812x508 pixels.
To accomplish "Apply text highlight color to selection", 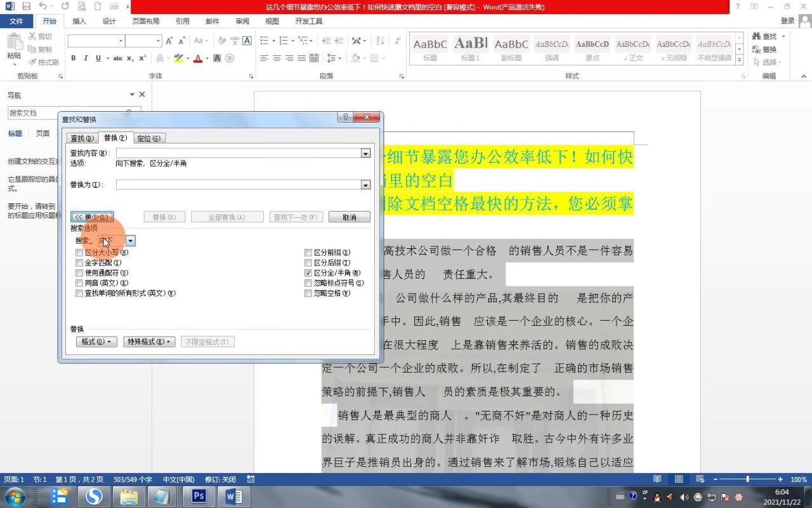I will (x=176, y=58).
